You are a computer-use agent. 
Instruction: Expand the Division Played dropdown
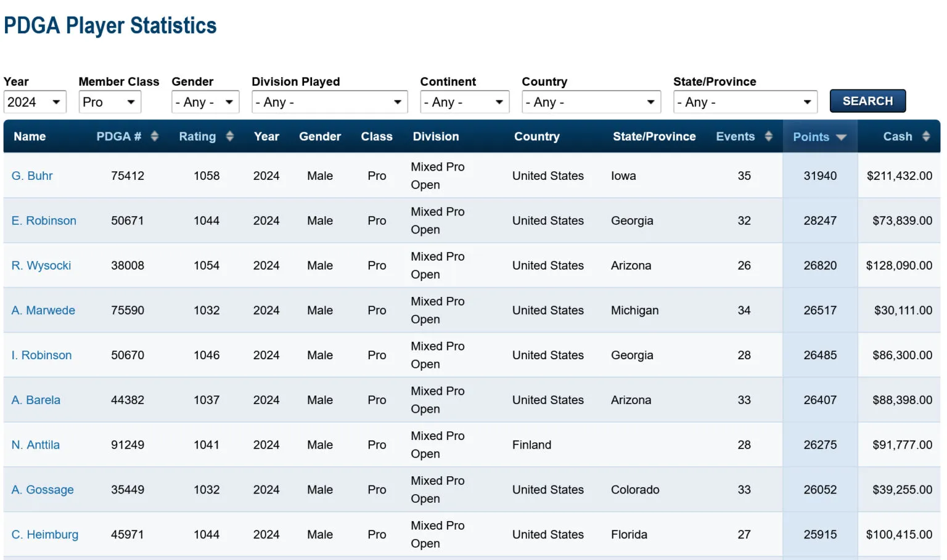click(x=329, y=102)
